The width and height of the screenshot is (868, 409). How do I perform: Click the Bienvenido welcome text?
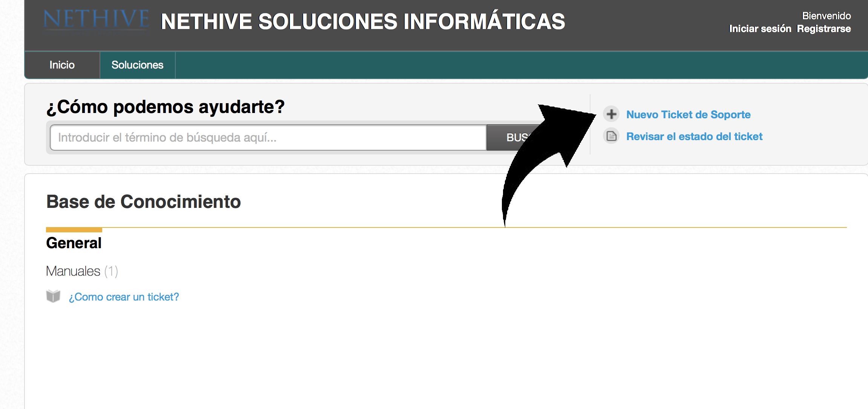tap(826, 16)
